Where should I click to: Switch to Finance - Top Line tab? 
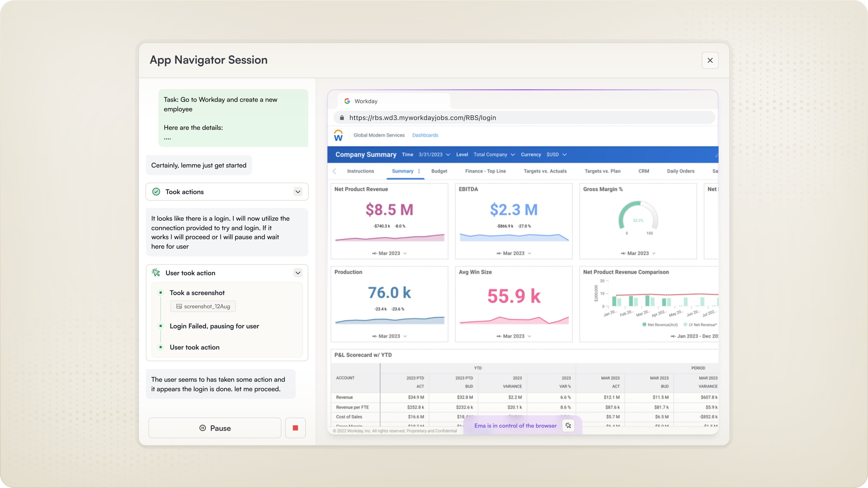485,171
